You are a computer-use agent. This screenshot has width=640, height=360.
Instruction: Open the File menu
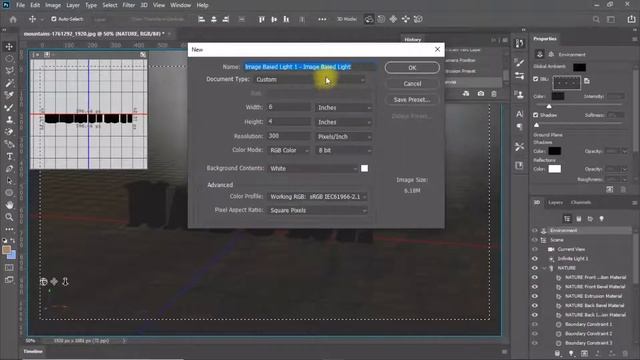tap(20, 5)
